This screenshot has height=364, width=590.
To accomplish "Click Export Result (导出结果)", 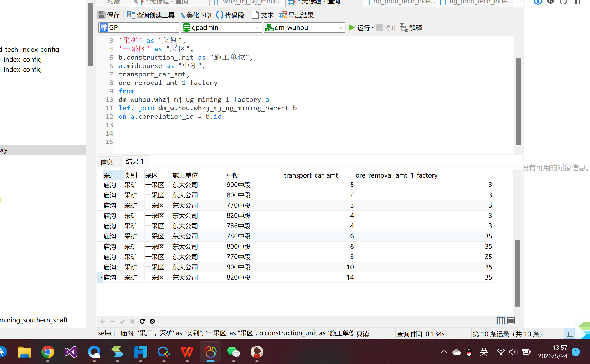I will tap(296, 15).
